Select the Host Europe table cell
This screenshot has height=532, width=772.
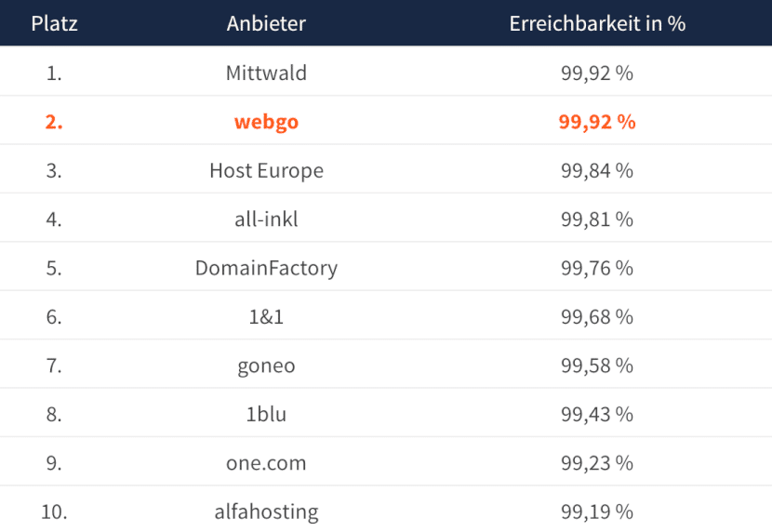pos(266,171)
